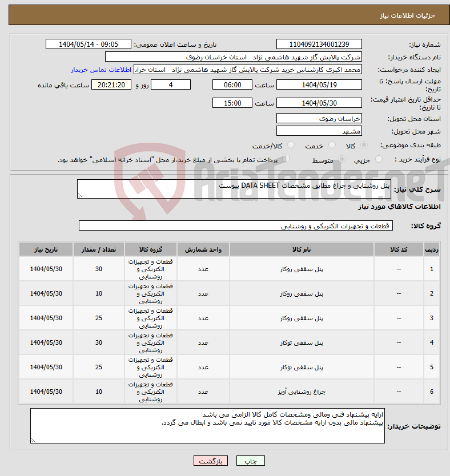Click the ردیف column header
The width and height of the screenshot is (450, 476).
click(x=432, y=249)
